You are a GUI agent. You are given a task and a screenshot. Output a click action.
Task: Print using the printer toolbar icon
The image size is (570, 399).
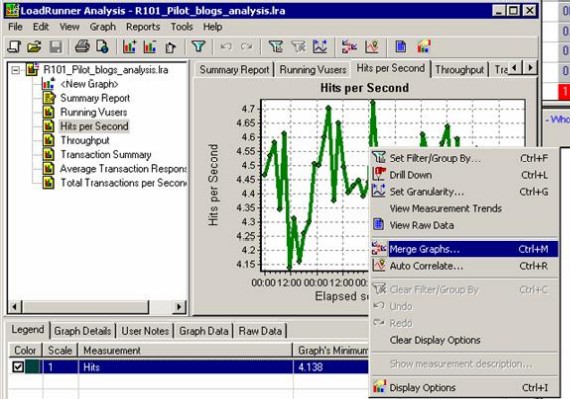tap(83, 47)
